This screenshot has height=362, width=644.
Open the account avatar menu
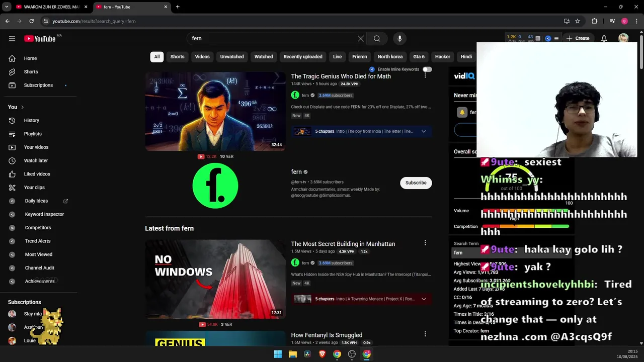click(623, 38)
